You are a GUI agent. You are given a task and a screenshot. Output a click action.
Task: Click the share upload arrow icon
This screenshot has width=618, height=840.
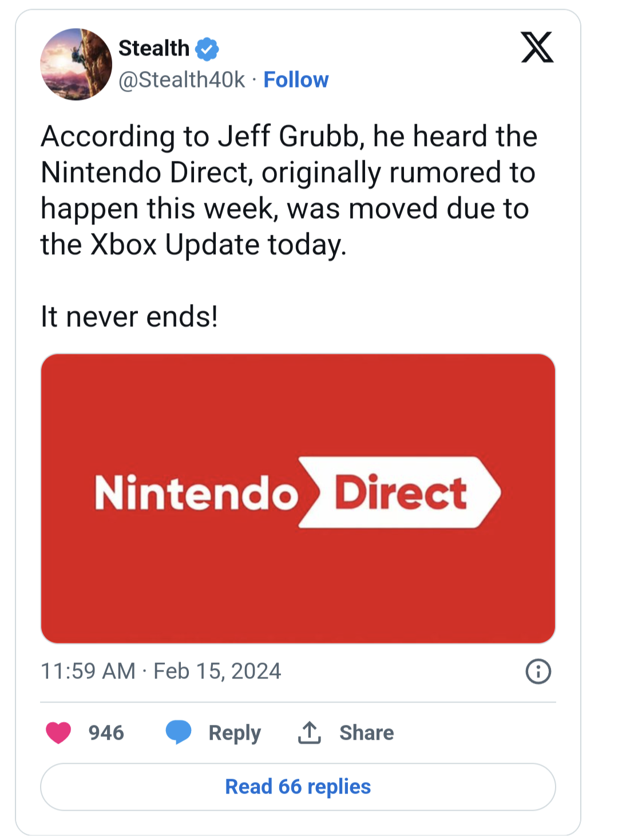(310, 732)
